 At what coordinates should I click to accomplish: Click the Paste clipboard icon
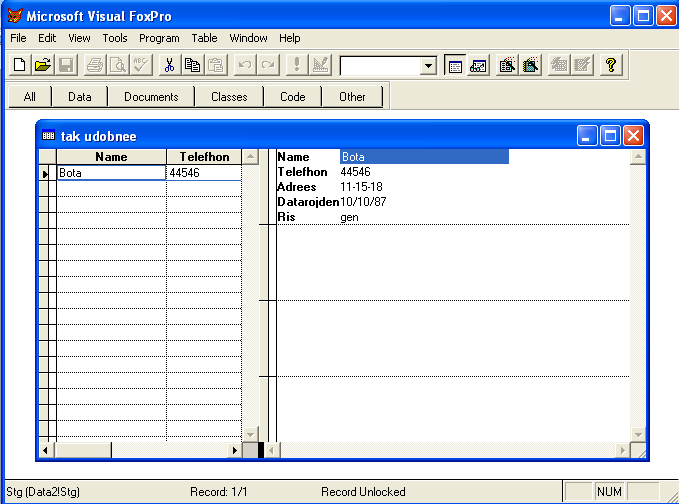tap(216, 65)
